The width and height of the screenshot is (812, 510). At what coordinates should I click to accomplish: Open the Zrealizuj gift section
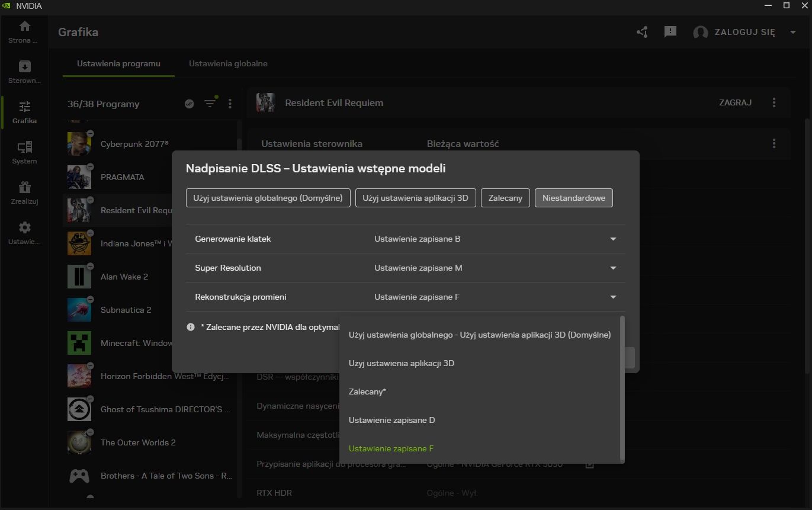coord(24,193)
